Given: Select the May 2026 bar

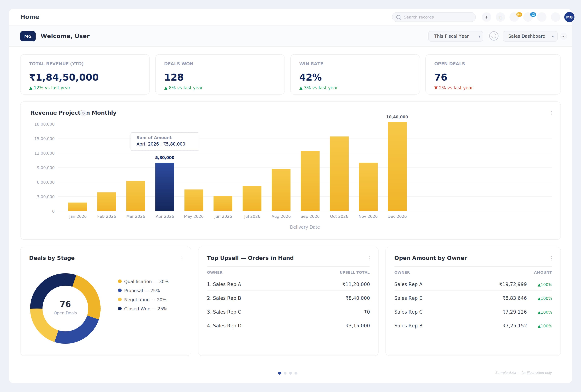Looking at the screenshot, I should click(x=194, y=200).
